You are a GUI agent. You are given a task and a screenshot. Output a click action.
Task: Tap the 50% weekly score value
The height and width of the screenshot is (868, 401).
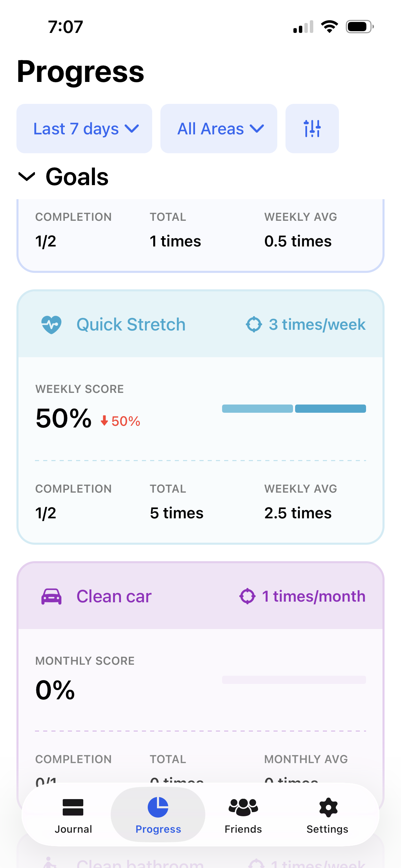64,419
